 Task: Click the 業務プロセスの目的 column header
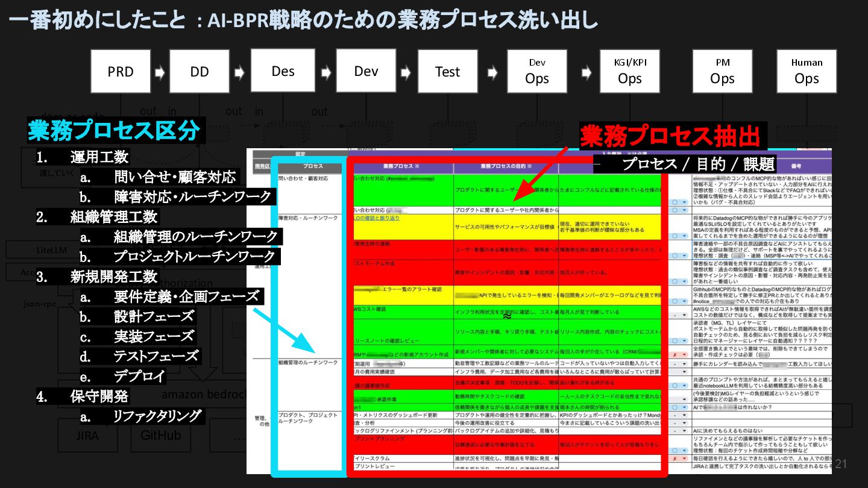point(506,166)
